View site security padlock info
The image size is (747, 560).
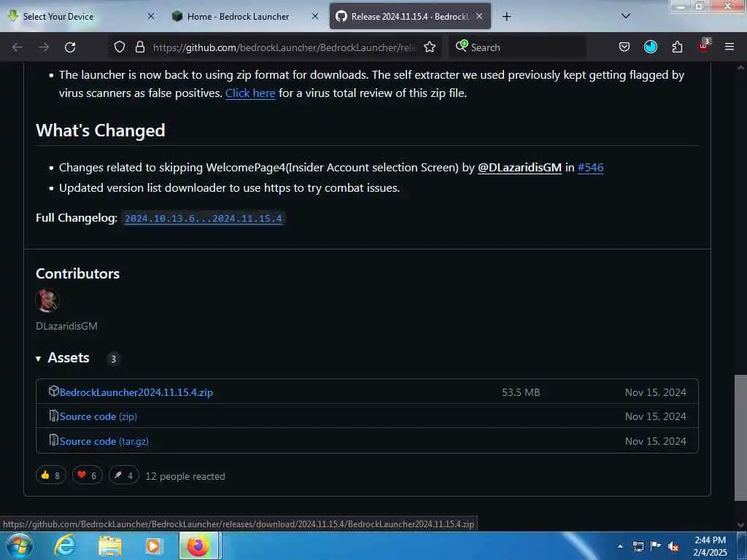coord(139,47)
